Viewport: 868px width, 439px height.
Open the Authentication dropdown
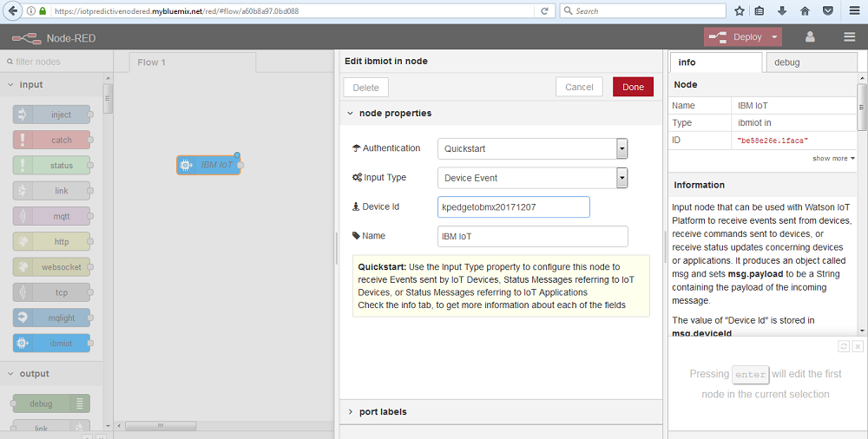pyautogui.click(x=622, y=148)
